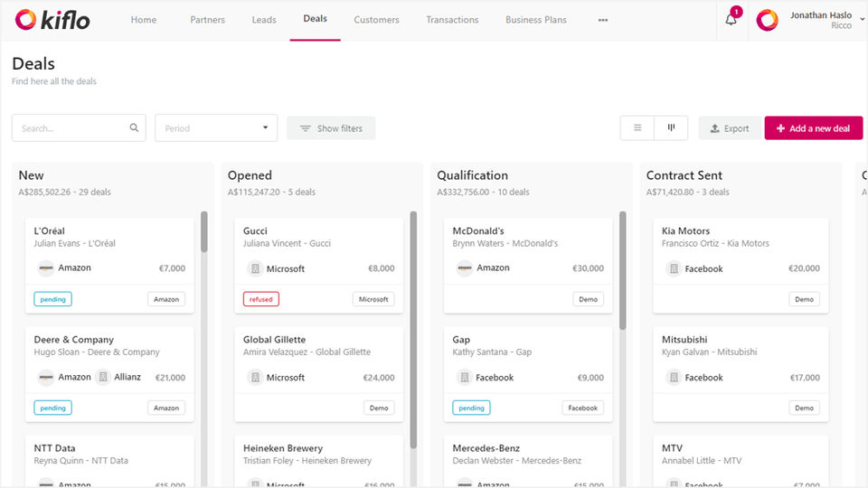Viewport: 868px width, 488px height.
Task: Export the deals list
Action: pyautogui.click(x=731, y=128)
